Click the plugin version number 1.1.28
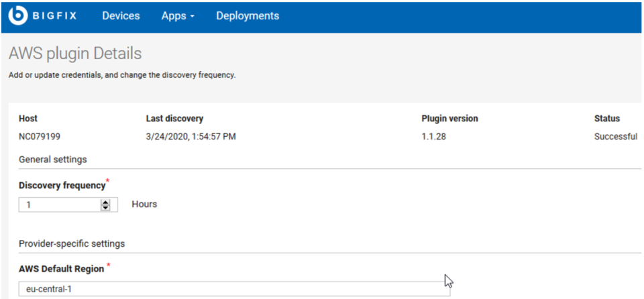The height and width of the screenshot is (299, 644). [x=434, y=137]
